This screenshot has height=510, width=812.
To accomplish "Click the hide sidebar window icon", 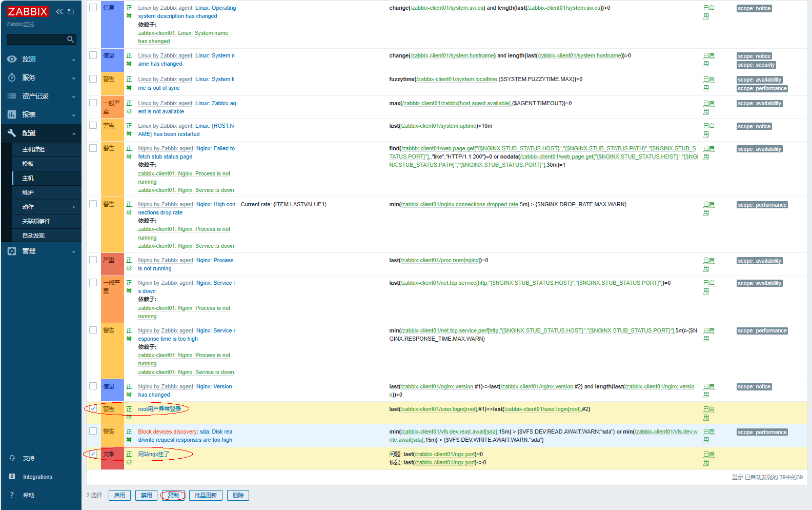I will (x=71, y=11).
